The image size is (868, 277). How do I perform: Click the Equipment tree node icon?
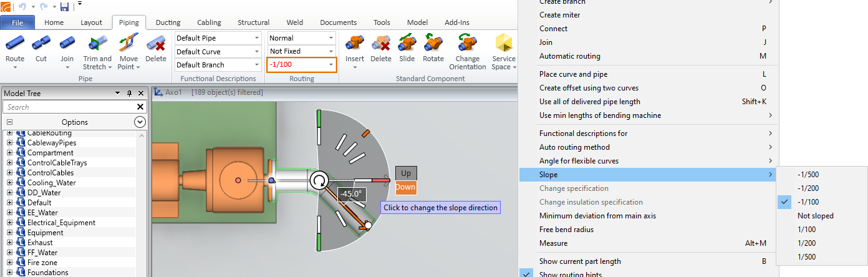(x=21, y=233)
